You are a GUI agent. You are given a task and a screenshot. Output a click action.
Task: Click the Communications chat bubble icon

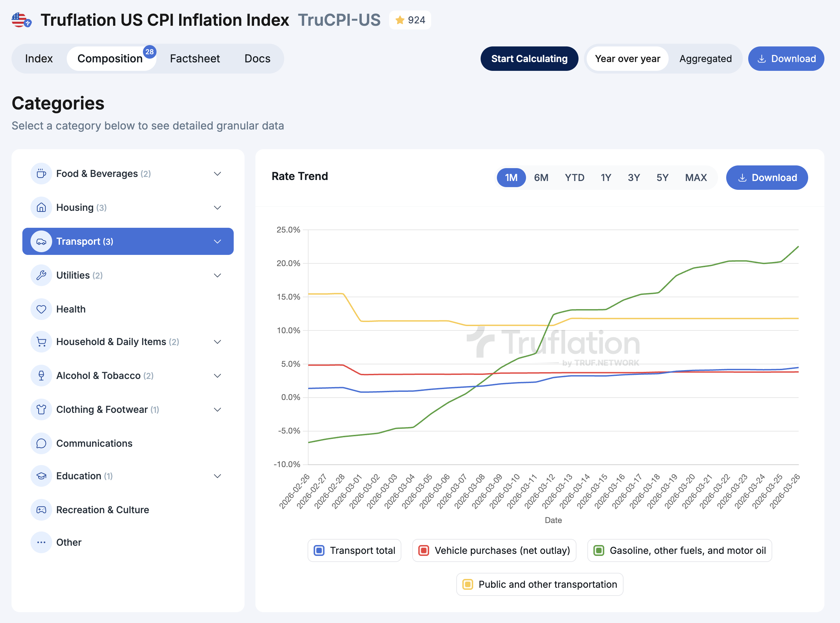pyautogui.click(x=41, y=443)
